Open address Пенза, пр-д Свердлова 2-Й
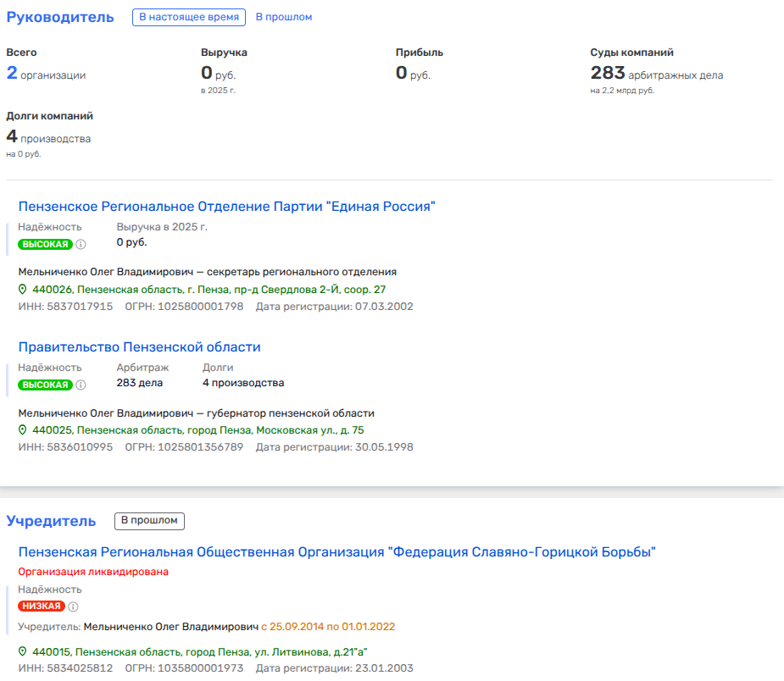The height and width of the screenshot is (681, 784). [209, 290]
